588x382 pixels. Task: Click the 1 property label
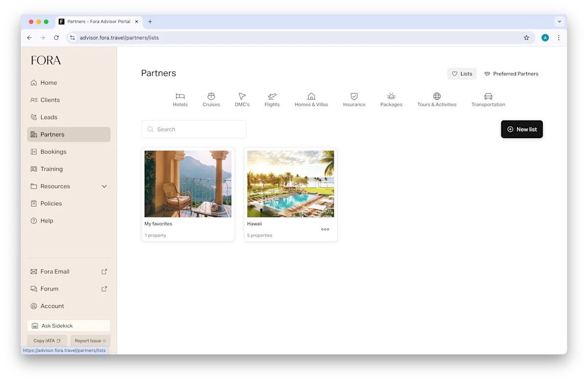[x=155, y=236]
